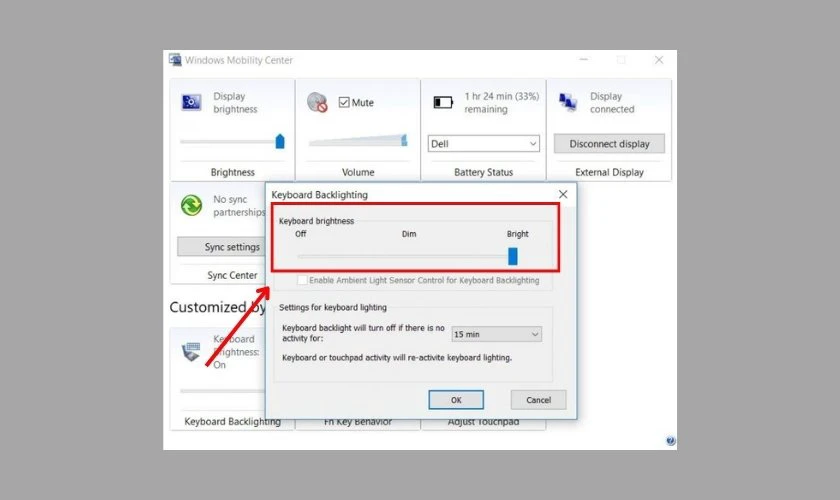Image resolution: width=840 pixels, height=500 pixels.
Task: Open the 15 min timeout dropdown
Action: [497, 334]
